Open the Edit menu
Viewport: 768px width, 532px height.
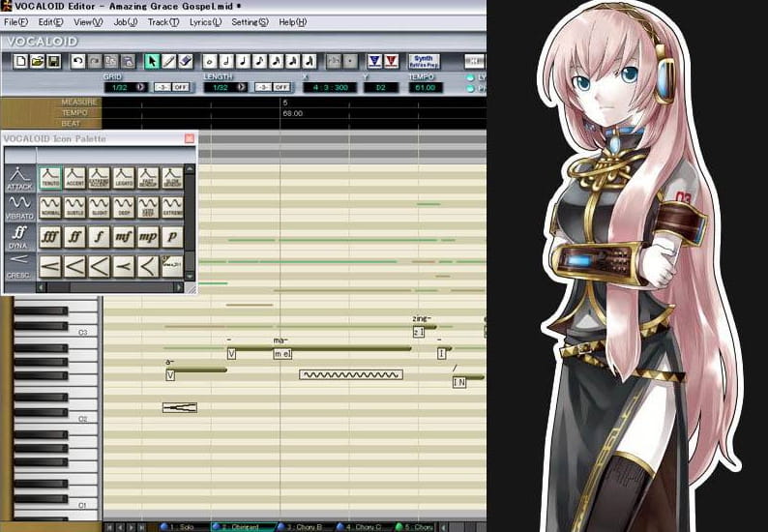51,22
